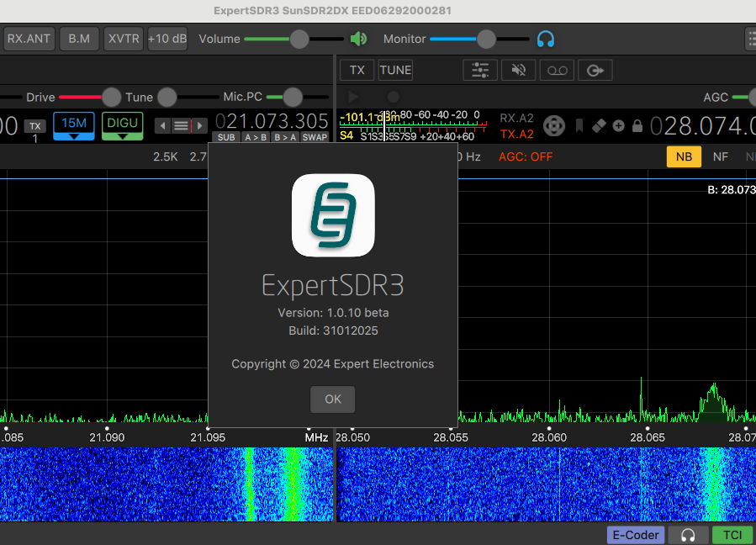The image size is (756, 545).
Task: Click the Volume slider knob
Action: coord(299,39)
